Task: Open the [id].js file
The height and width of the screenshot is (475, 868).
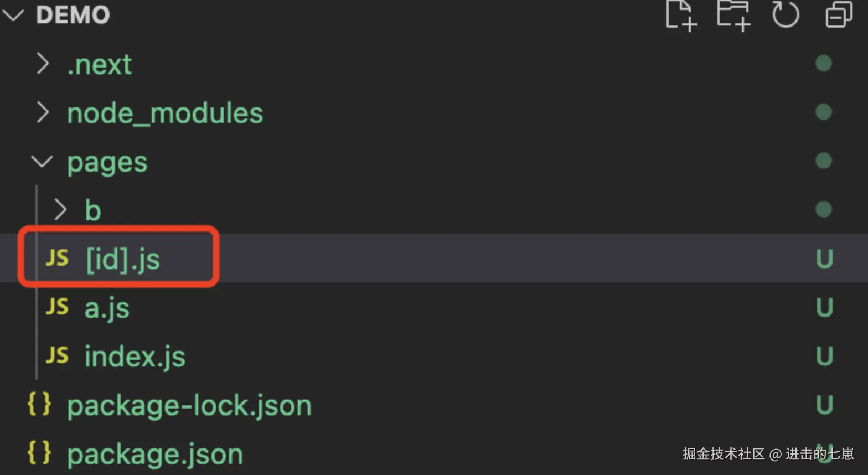Action: pyautogui.click(x=123, y=259)
